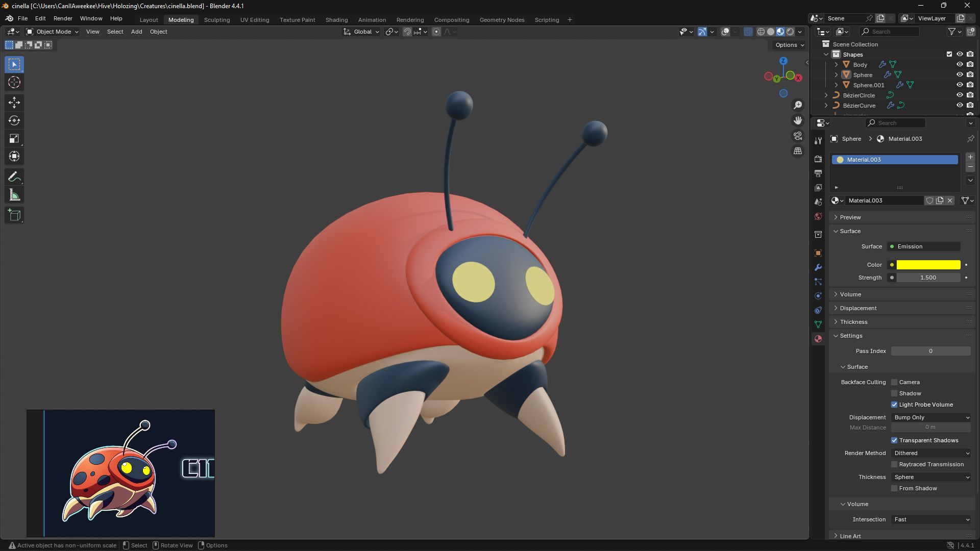The image size is (980, 551).
Task: Open the Intersection Fast dropdown
Action: [931, 519]
